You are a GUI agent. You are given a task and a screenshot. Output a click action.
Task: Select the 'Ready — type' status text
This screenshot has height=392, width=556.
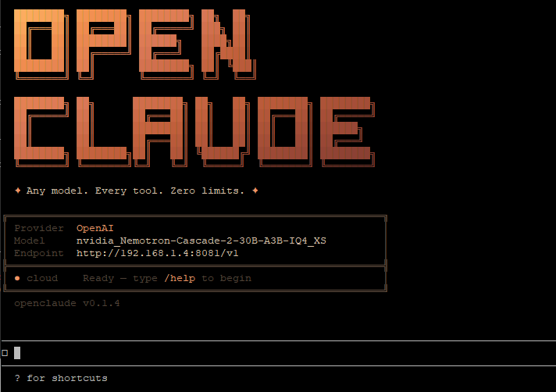point(119,278)
